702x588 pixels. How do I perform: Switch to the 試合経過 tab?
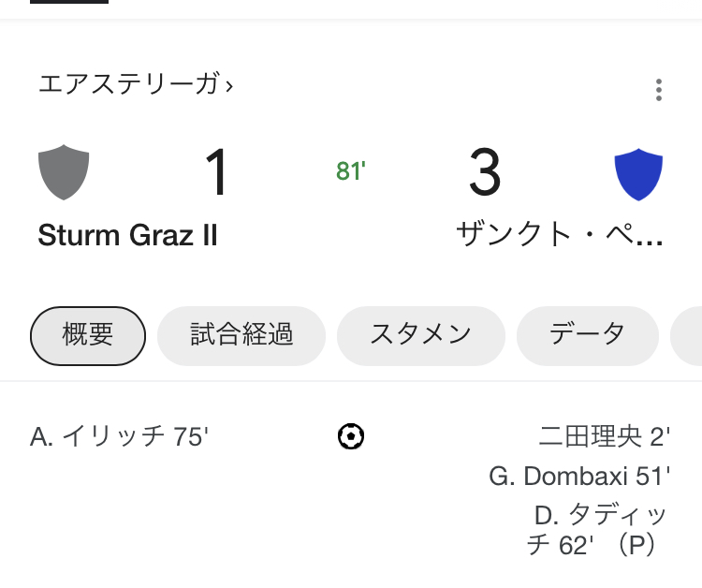point(241,335)
